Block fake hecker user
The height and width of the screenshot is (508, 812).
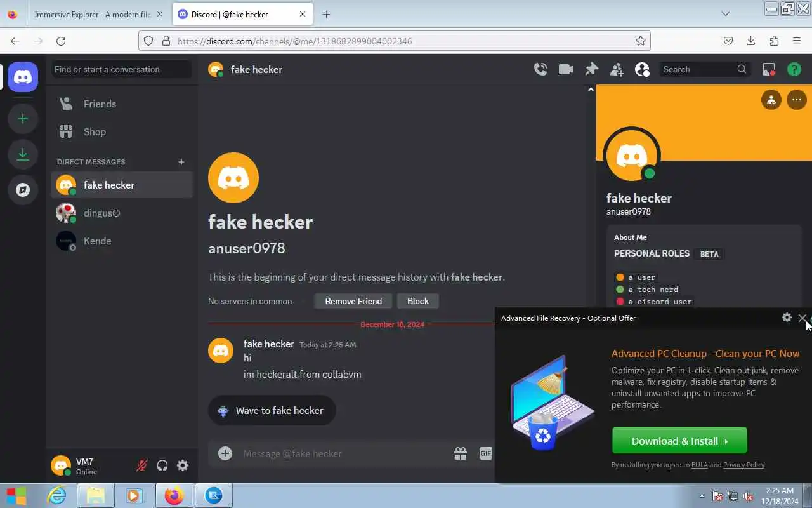click(x=418, y=301)
